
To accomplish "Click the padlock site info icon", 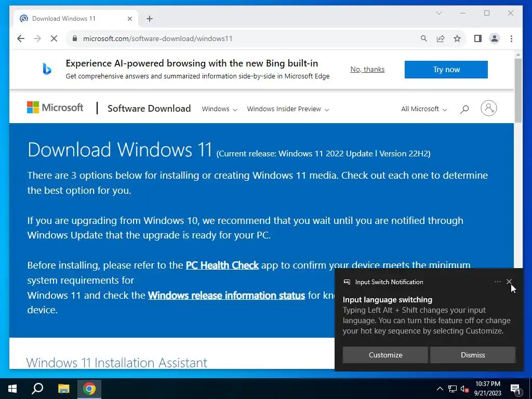I will (75, 38).
